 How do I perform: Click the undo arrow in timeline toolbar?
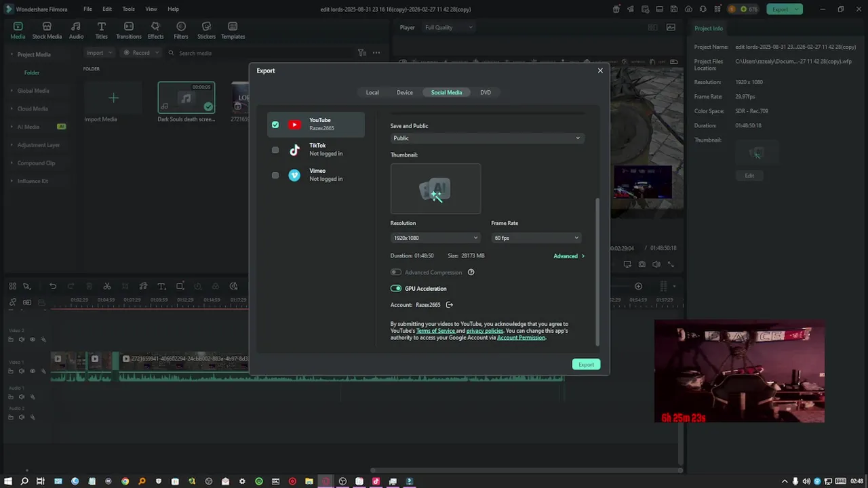click(52, 286)
